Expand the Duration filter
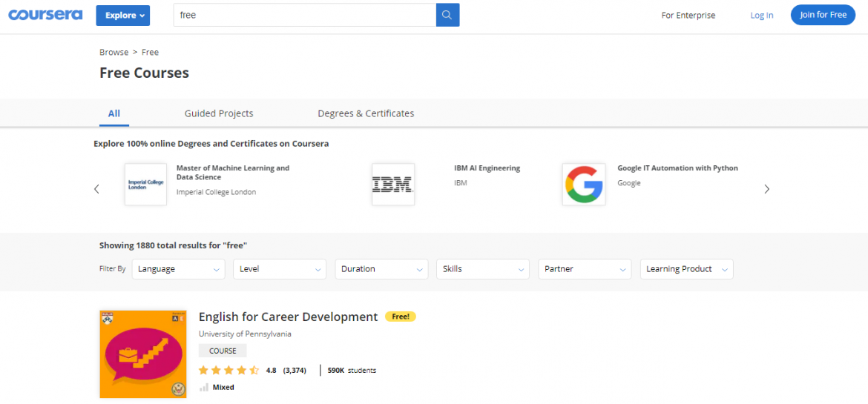Viewport: 868px width, 404px height. click(381, 269)
